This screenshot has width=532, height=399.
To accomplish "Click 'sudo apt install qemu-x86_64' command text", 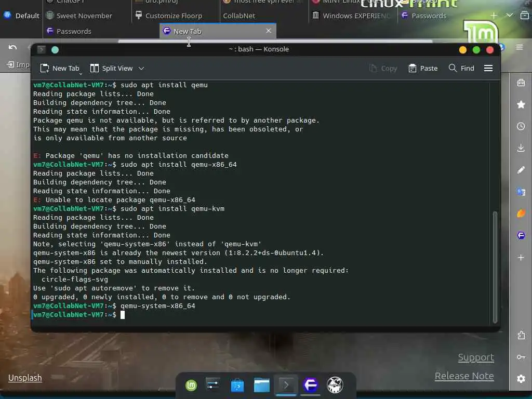I will click(179, 165).
